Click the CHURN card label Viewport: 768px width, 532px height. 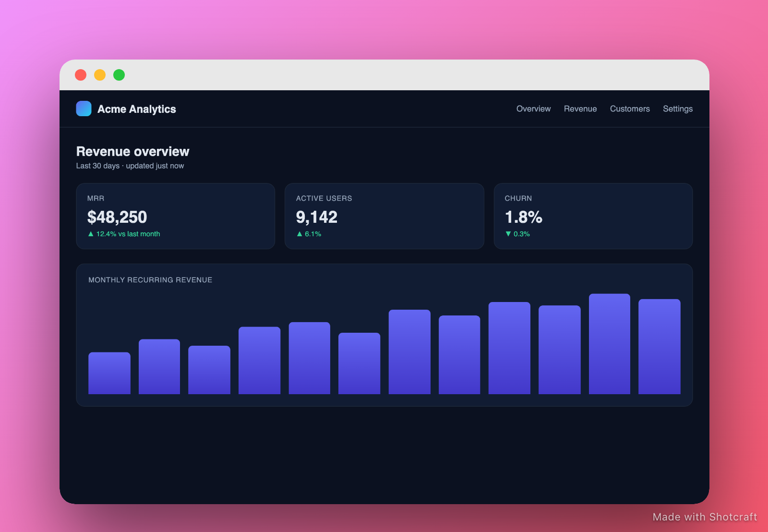click(518, 198)
